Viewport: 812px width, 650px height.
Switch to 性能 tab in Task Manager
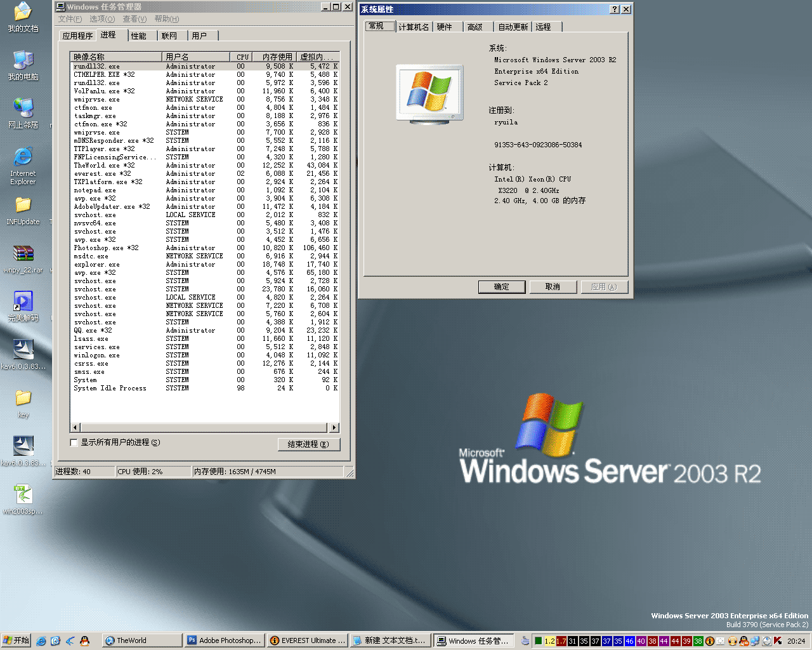[x=138, y=36]
